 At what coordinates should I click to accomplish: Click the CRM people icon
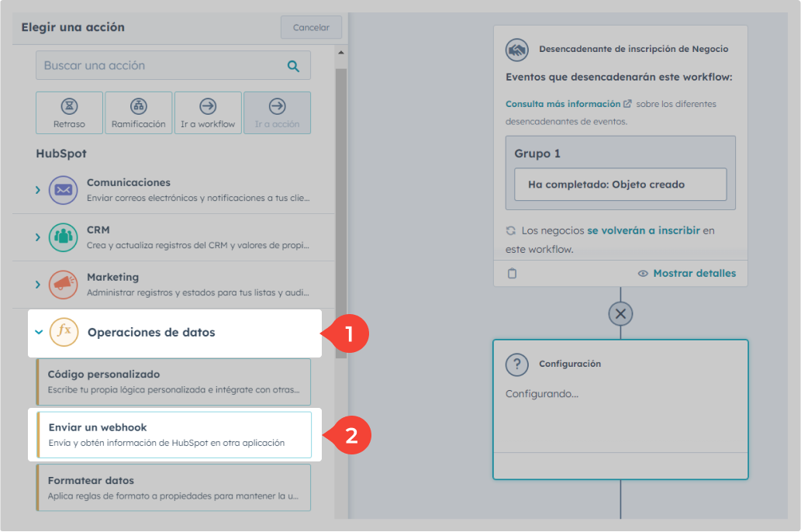click(x=63, y=237)
